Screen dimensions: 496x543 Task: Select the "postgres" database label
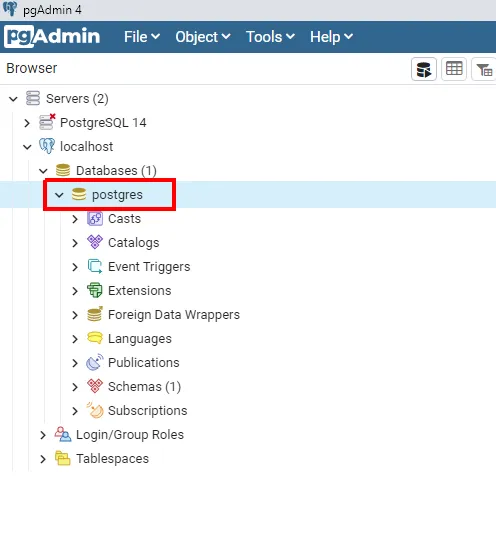pos(117,195)
